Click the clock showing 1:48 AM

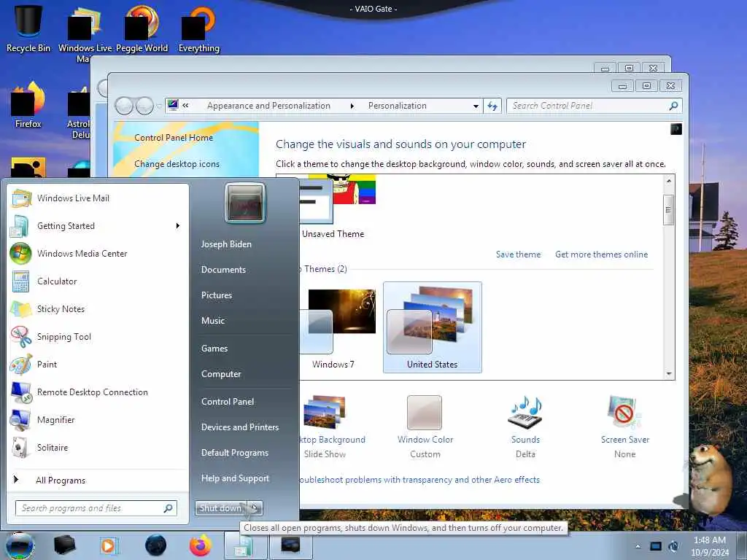710,546
